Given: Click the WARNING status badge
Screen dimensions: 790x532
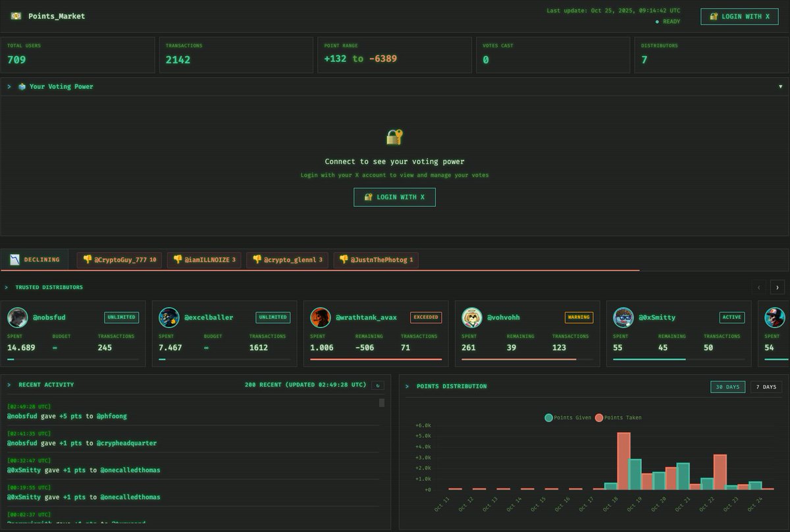Looking at the screenshot, I should click(x=579, y=317).
